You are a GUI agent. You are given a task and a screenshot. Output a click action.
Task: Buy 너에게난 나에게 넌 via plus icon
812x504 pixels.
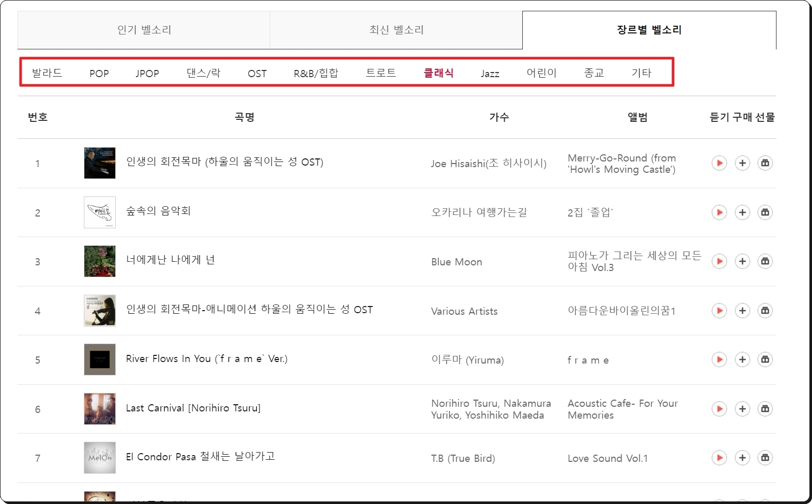(x=742, y=261)
